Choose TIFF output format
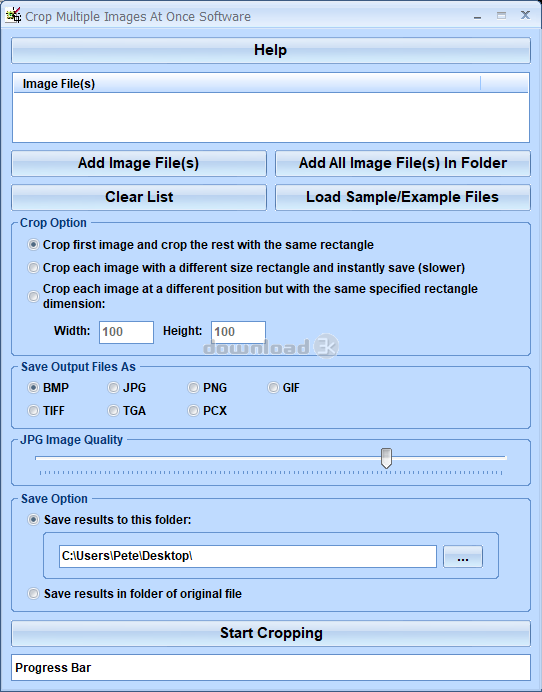The image size is (542, 692). [x=34, y=410]
